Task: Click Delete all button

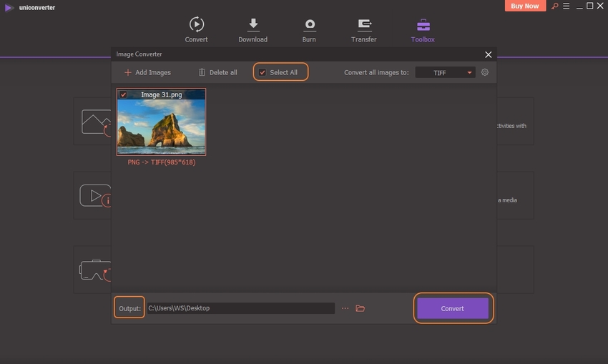Action: [x=217, y=72]
